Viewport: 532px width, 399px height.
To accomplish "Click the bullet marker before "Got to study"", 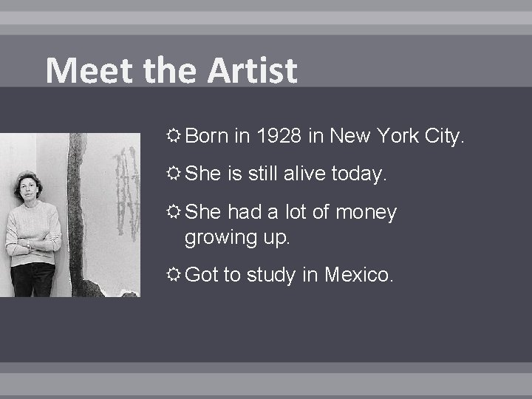I will tap(175, 276).
